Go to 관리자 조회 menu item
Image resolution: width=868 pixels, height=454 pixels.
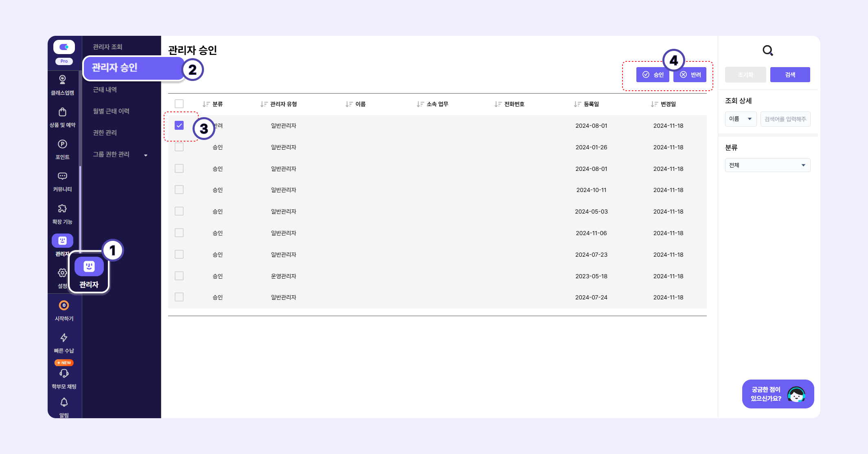[x=107, y=47]
